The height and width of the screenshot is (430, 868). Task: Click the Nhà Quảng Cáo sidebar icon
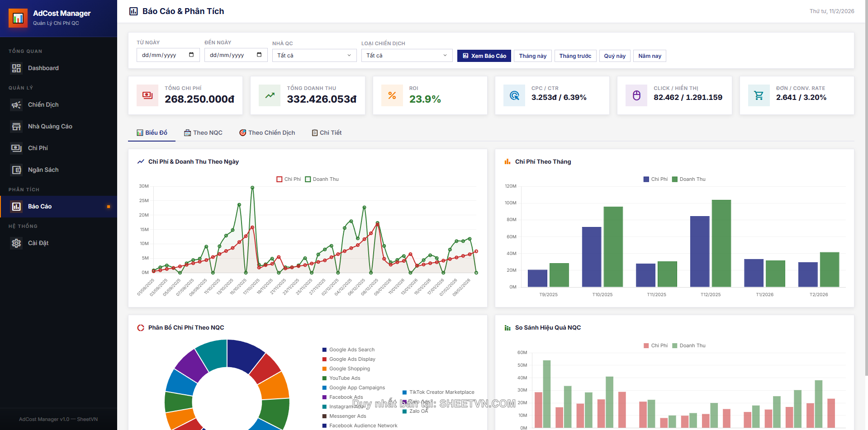[x=16, y=126]
